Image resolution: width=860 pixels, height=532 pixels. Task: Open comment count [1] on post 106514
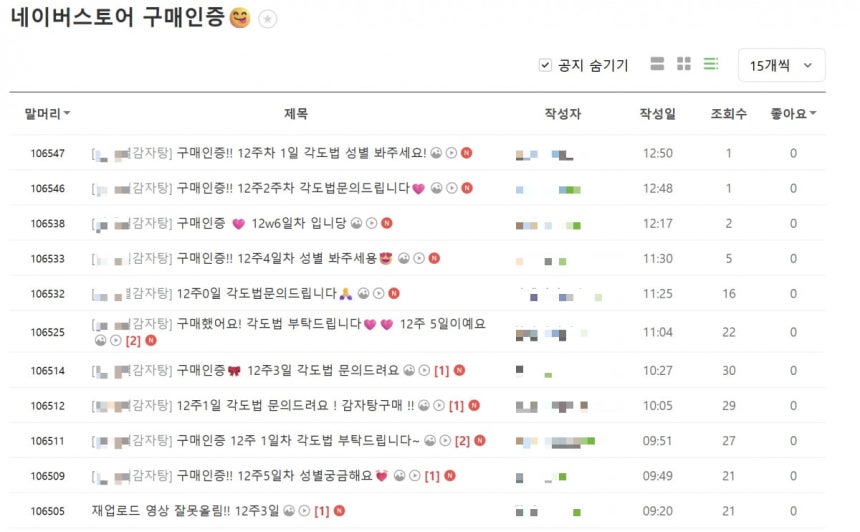click(442, 371)
